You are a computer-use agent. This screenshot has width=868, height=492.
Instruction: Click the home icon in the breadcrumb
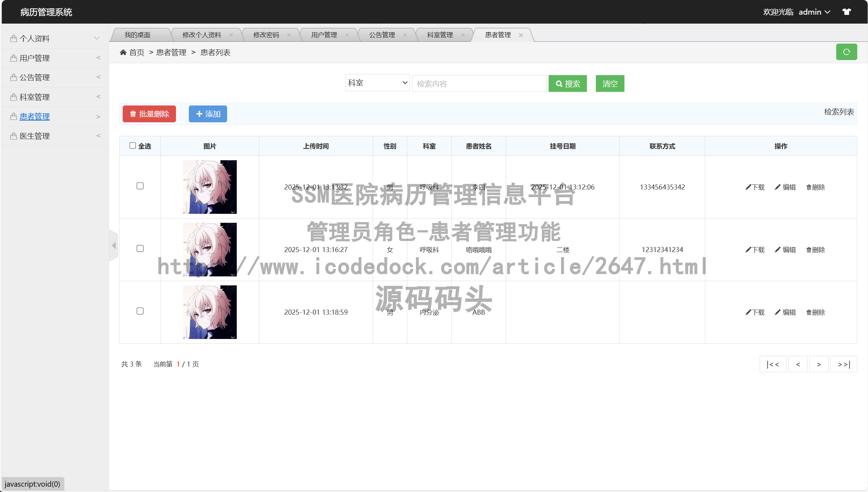click(123, 52)
